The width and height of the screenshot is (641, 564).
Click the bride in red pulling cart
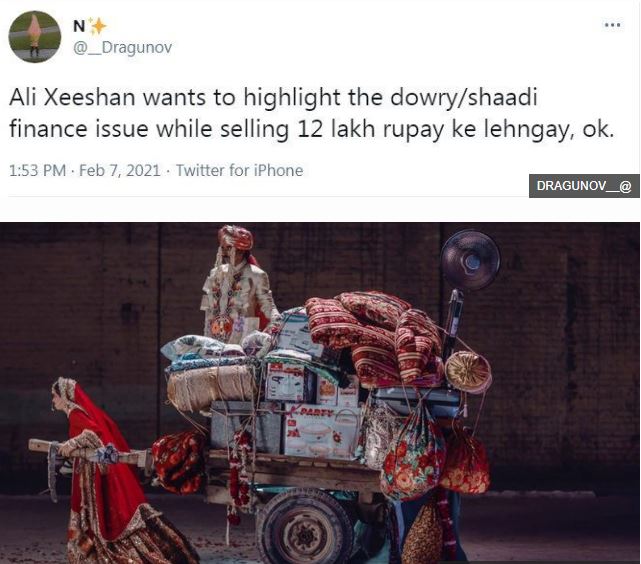[110, 470]
